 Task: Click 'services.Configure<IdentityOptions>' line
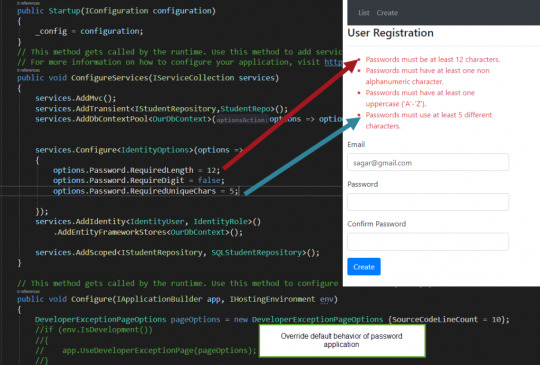coord(139,150)
